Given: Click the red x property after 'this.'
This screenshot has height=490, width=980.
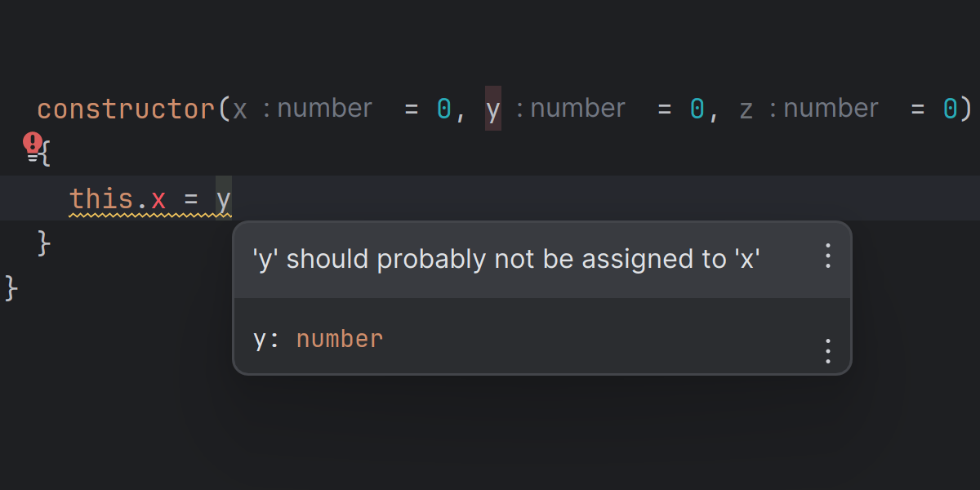Looking at the screenshot, I should (x=158, y=198).
